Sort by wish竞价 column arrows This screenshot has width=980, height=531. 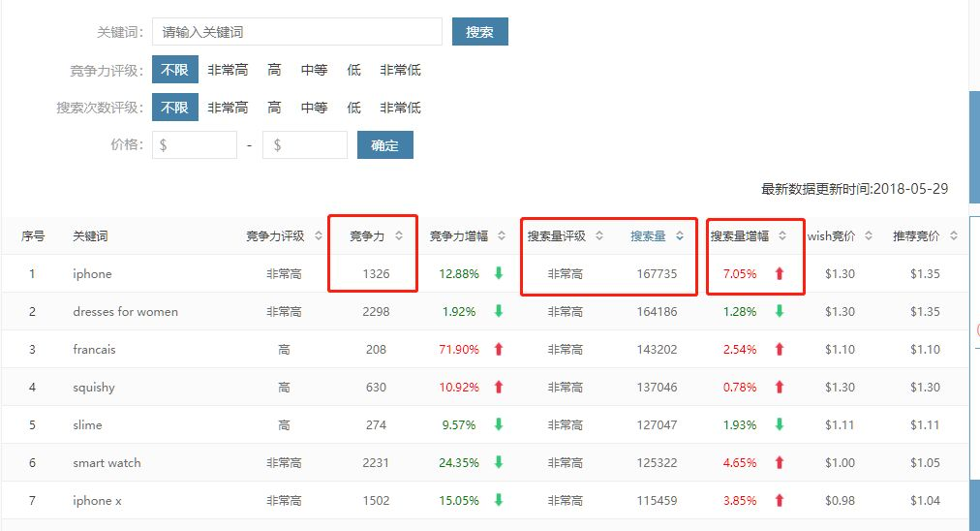868,235
